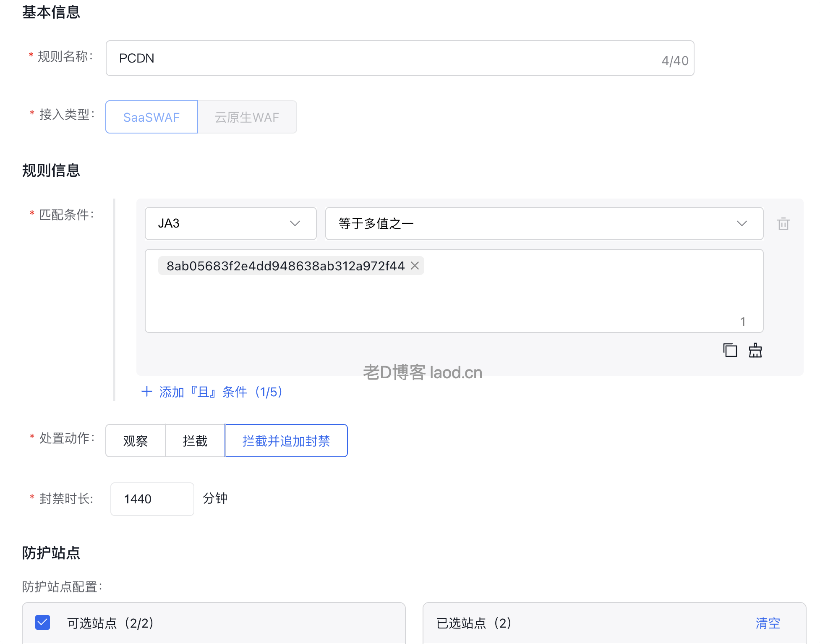Delete the JA3 match condition via trash icon
This screenshot has width=820, height=644.
[x=784, y=224]
